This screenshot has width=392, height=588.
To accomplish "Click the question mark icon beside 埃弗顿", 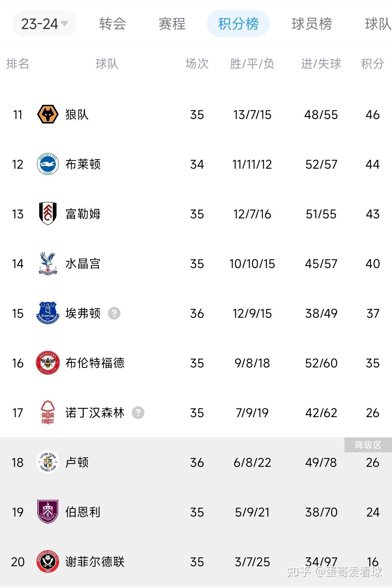I will [x=114, y=313].
